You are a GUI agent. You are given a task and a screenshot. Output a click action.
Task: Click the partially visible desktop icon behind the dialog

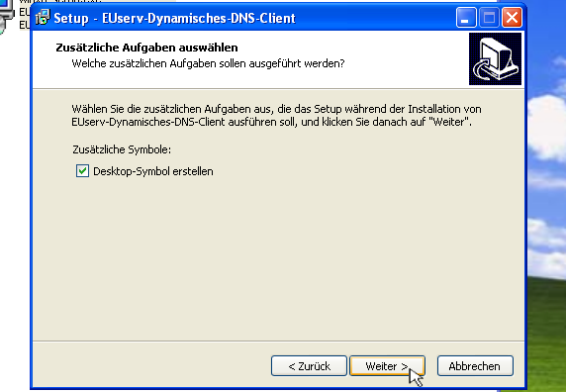coord(7,17)
